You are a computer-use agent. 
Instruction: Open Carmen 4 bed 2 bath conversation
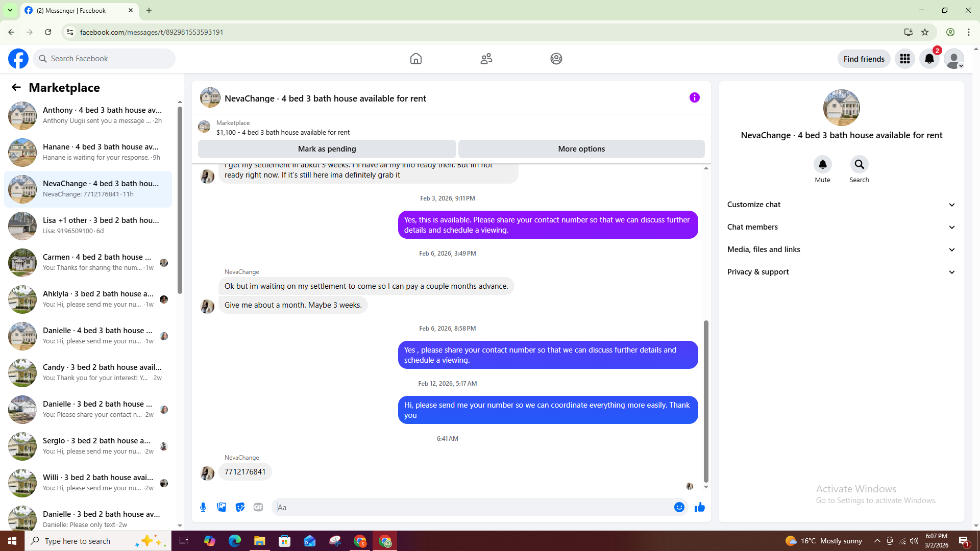click(x=88, y=262)
